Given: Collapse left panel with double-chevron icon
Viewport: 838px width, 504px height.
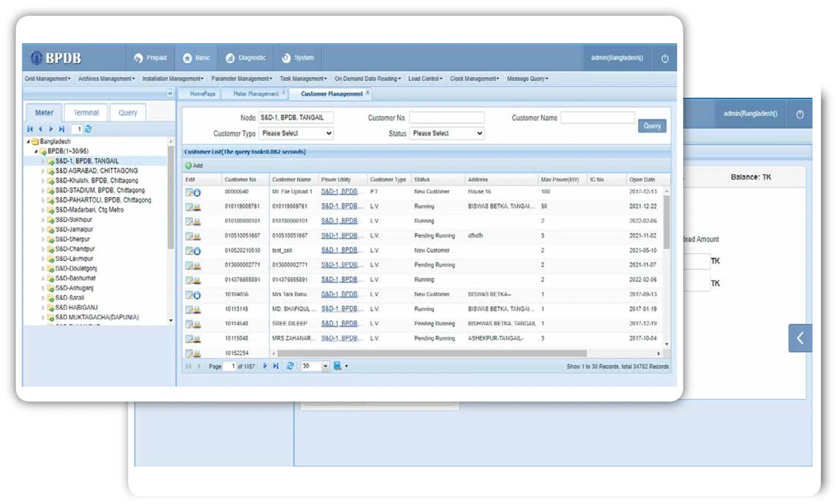Looking at the screenshot, I should coord(170,94).
